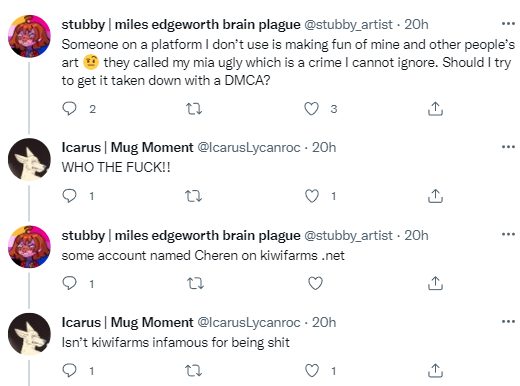
Task: Open the 20h timestamp on third tweet
Action: click(x=416, y=235)
